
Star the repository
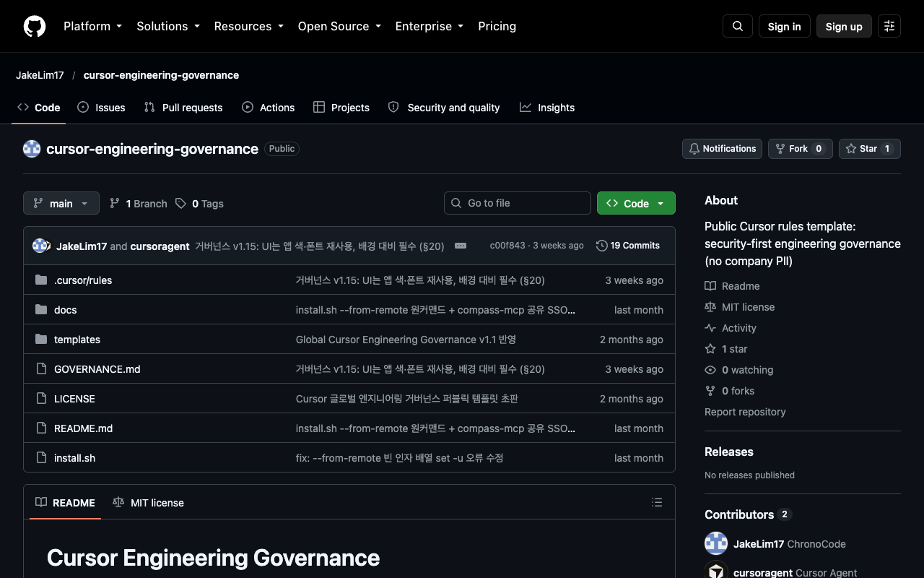[869, 149]
